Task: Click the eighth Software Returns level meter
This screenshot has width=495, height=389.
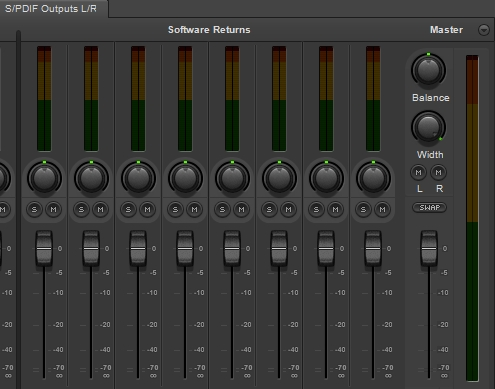Action: coord(373,99)
